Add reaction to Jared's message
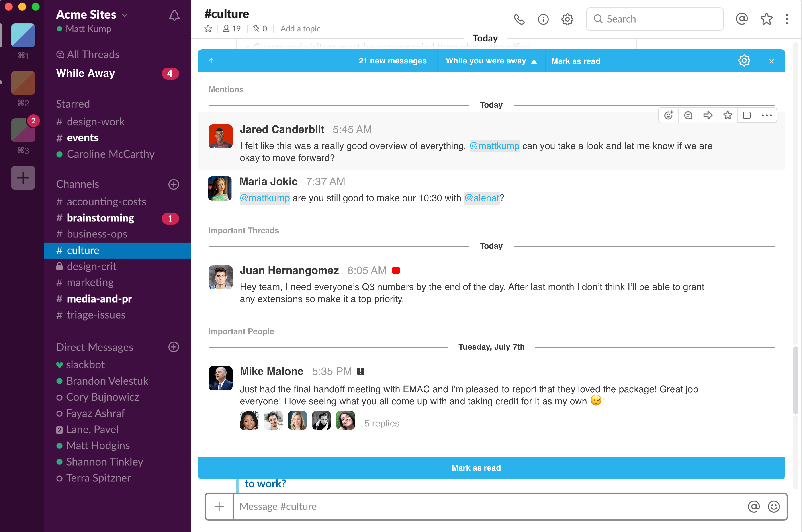The image size is (802, 532). (668, 115)
